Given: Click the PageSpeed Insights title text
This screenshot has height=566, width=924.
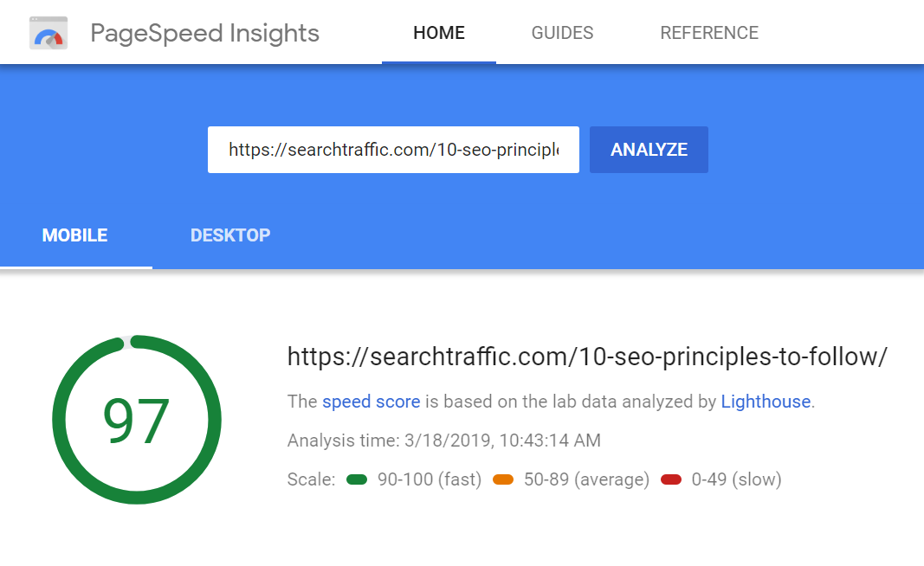Looking at the screenshot, I should [204, 34].
